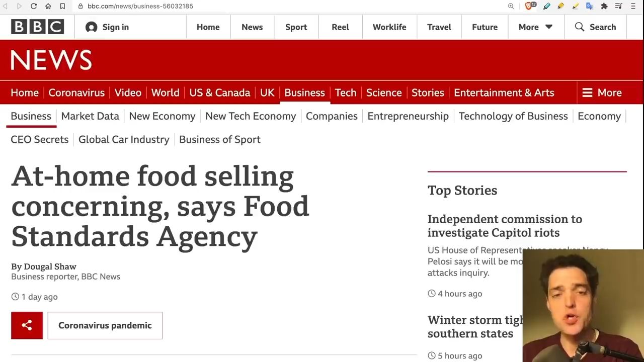Open the Independent commission Capitol riots story

coord(505,226)
